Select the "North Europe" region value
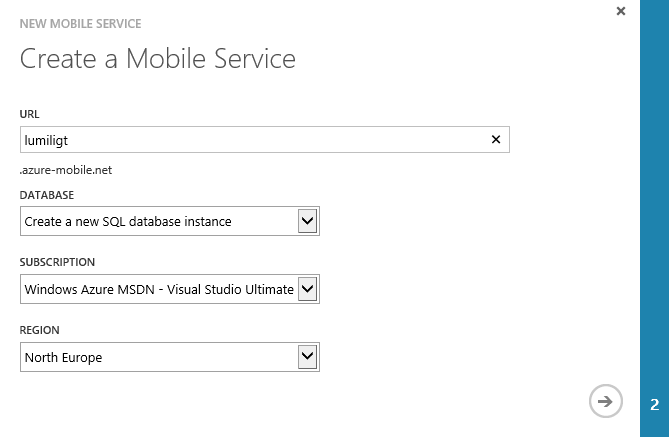Screen dimensions: 669x437 pyautogui.click(x=64, y=357)
